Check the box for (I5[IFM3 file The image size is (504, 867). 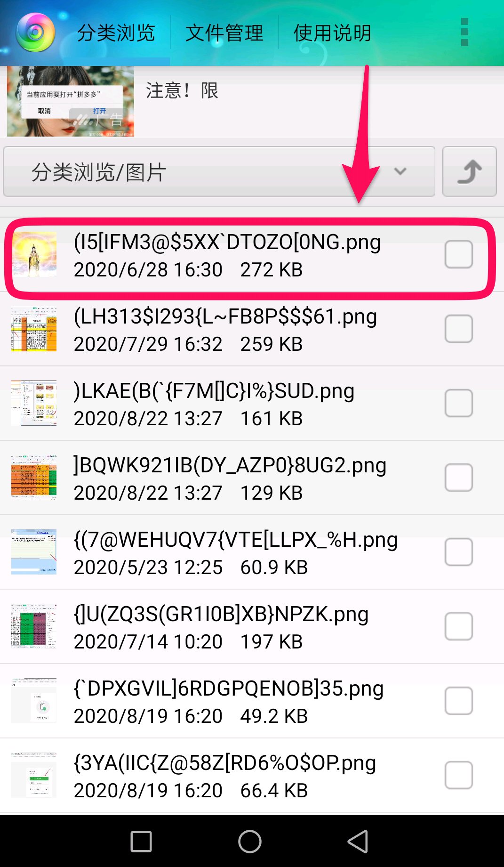[459, 254]
